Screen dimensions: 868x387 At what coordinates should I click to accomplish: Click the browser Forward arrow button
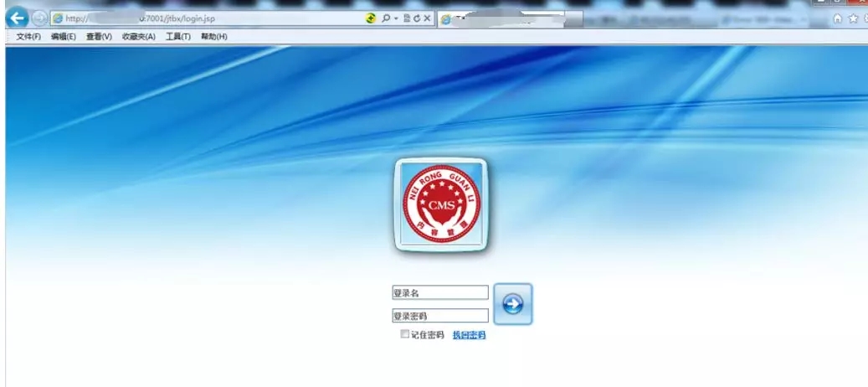click(39, 18)
